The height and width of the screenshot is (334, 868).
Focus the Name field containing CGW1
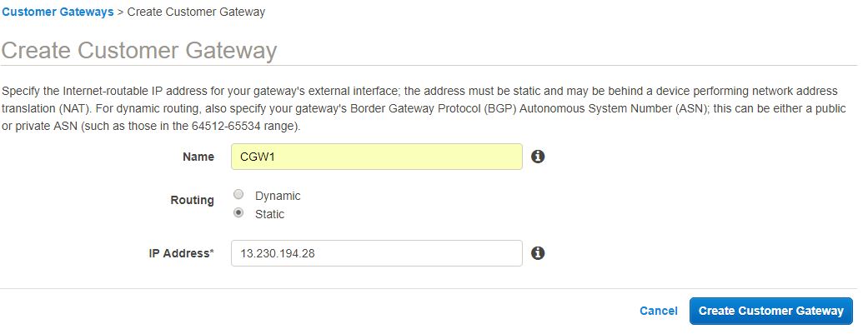click(376, 157)
